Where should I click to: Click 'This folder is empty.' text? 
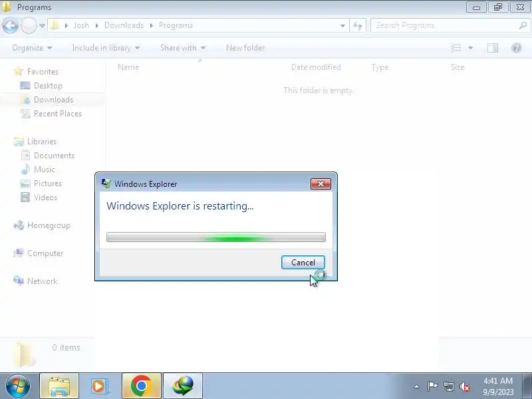(319, 90)
